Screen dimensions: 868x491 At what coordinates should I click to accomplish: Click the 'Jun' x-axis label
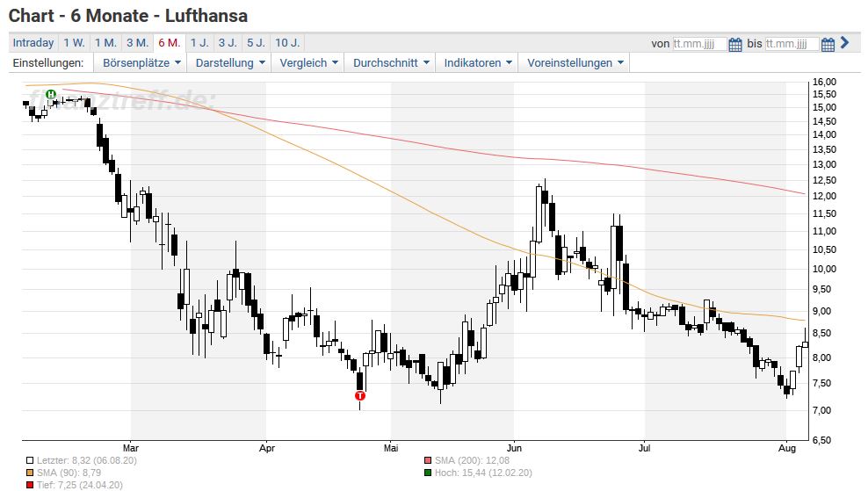[x=514, y=448]
